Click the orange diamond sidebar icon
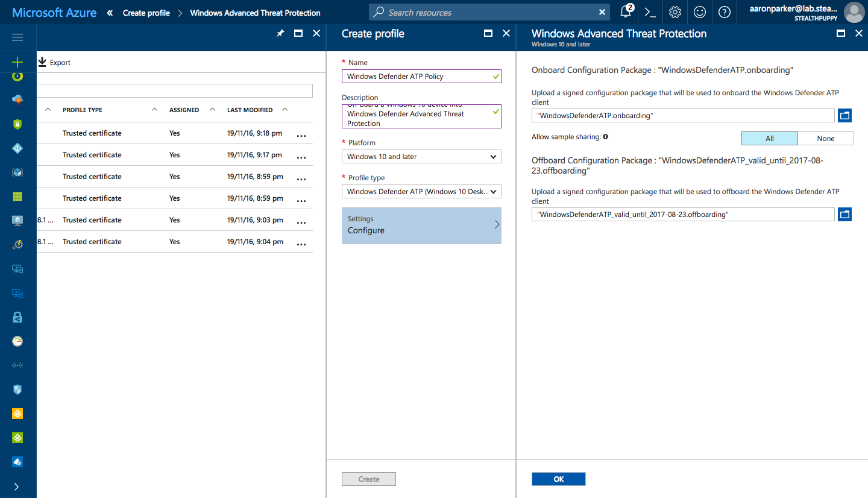Viewport: 868px width, 498px height. [17, 414]
